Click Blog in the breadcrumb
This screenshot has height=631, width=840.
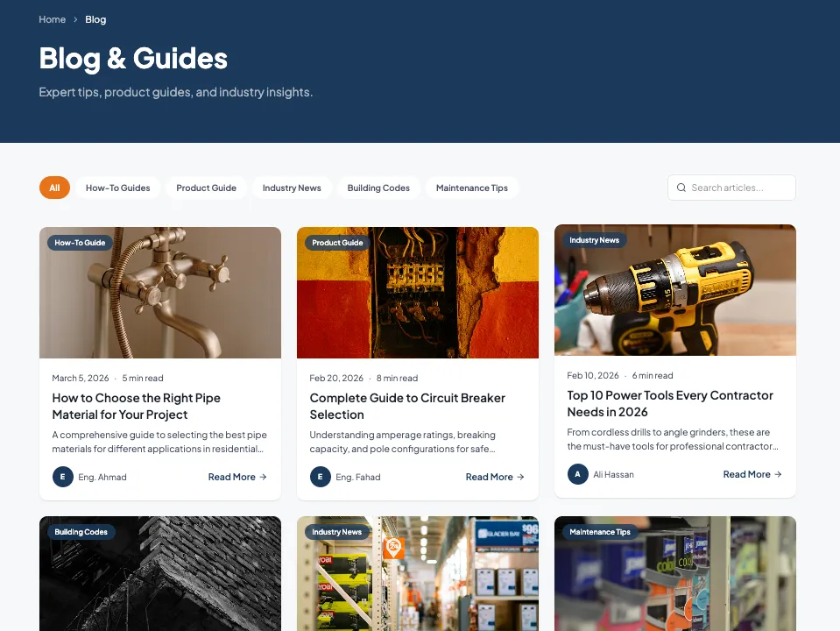pyautogui.click(x=95, y=19)
